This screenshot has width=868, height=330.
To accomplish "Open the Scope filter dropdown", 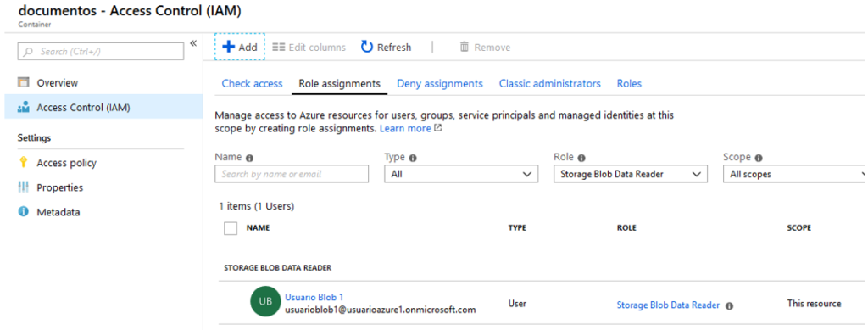I will (x=795, y=174).
